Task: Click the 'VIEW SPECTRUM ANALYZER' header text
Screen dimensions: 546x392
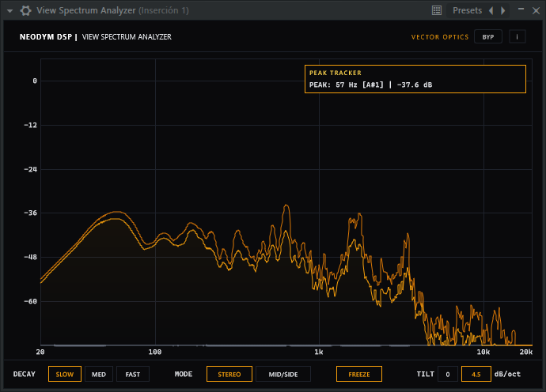Action: click(x=127, y=37)
